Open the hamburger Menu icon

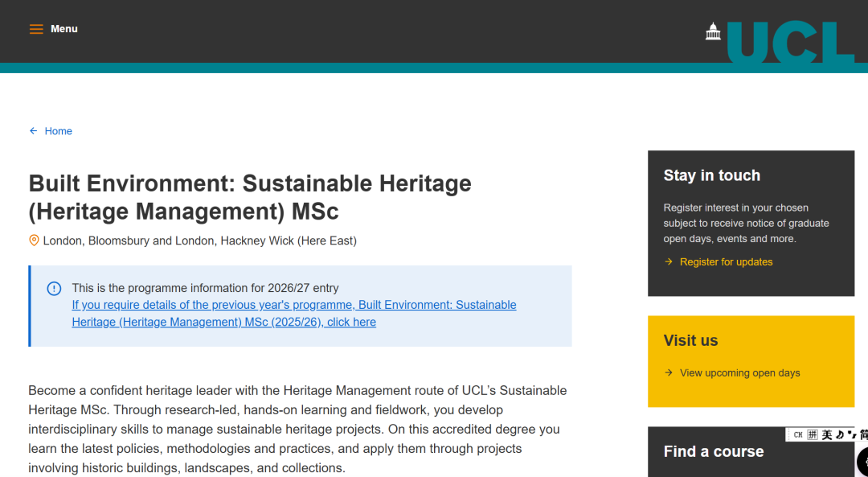click(x=36, y=29)
